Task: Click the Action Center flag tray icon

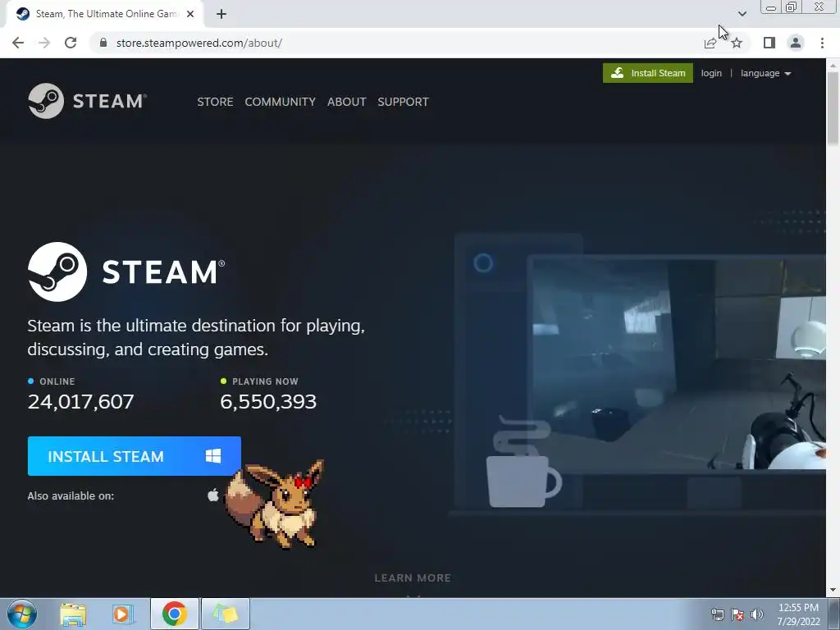Action: point(737,614)
